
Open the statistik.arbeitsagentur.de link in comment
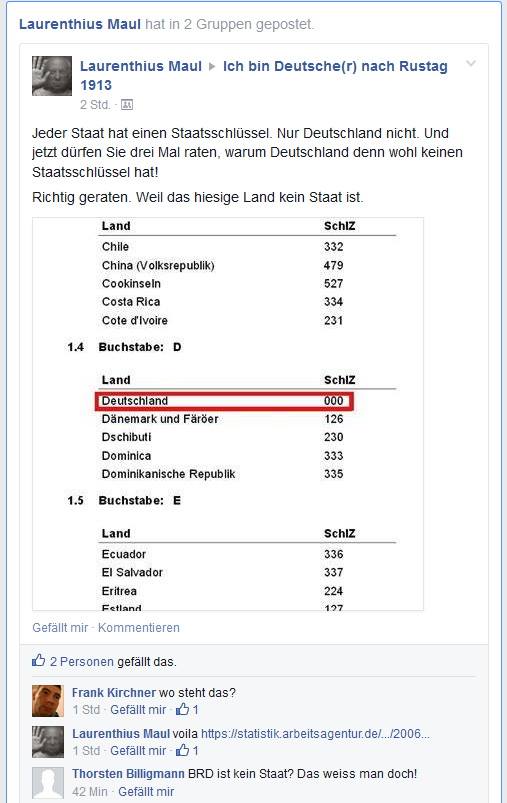tap(315, 733)
